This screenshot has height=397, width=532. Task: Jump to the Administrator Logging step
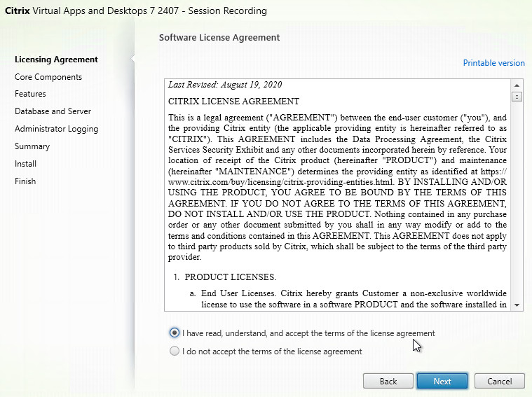tap(56, 129)
